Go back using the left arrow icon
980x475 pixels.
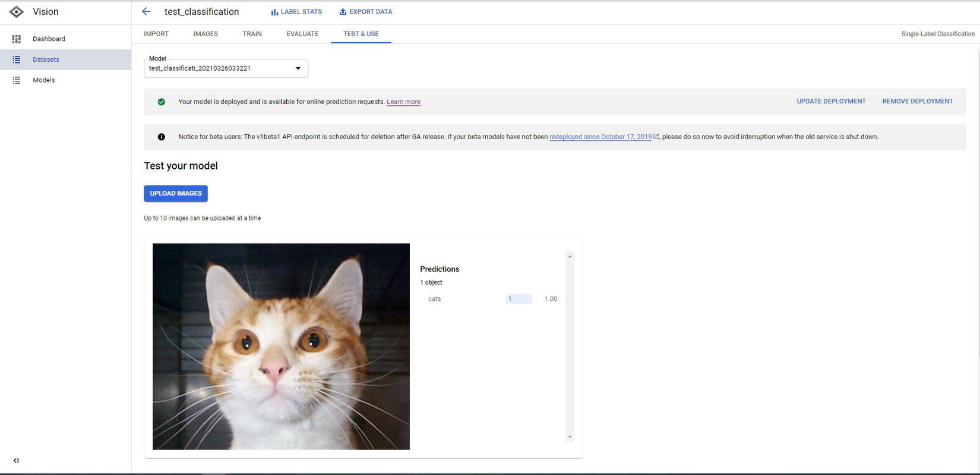pos(146,11)
